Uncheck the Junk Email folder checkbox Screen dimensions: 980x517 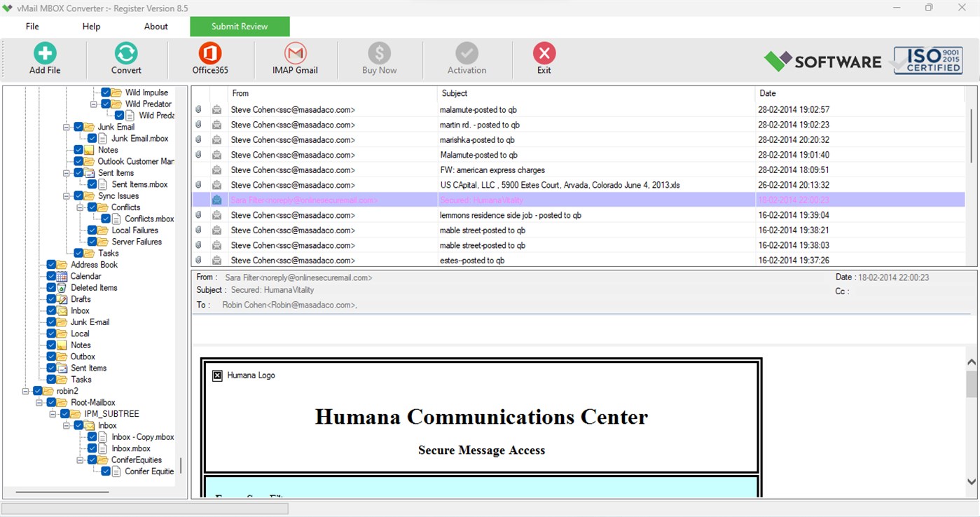click(77, 127)
